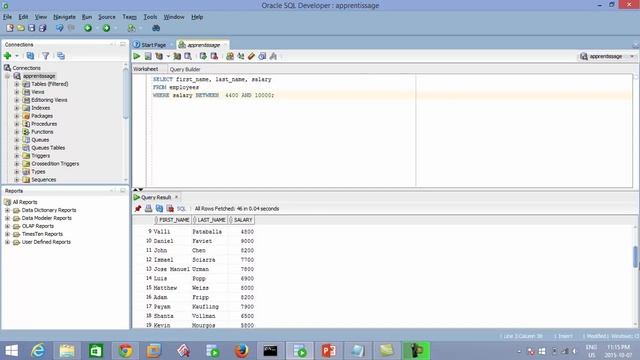Open the Windows Start button
The height and width of the screenshot is (360, 640).
pyautogui.click(x=11, y=351)
